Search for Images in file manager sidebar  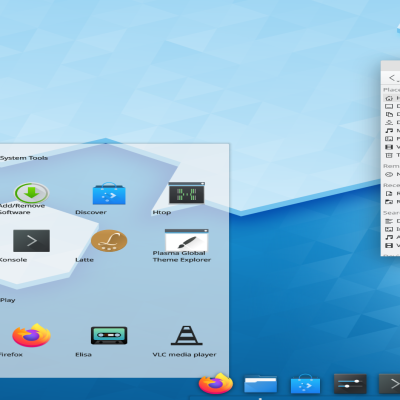pos(391,229)
